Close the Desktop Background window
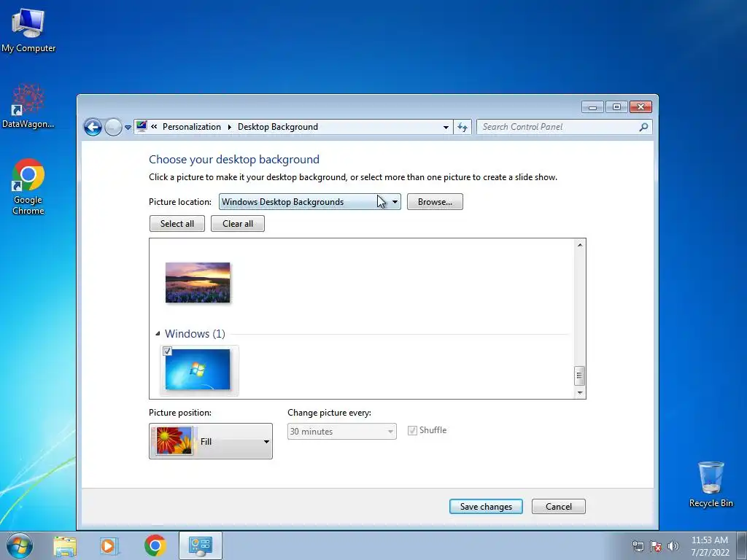747x560 pixels. (x=640, y=107)
